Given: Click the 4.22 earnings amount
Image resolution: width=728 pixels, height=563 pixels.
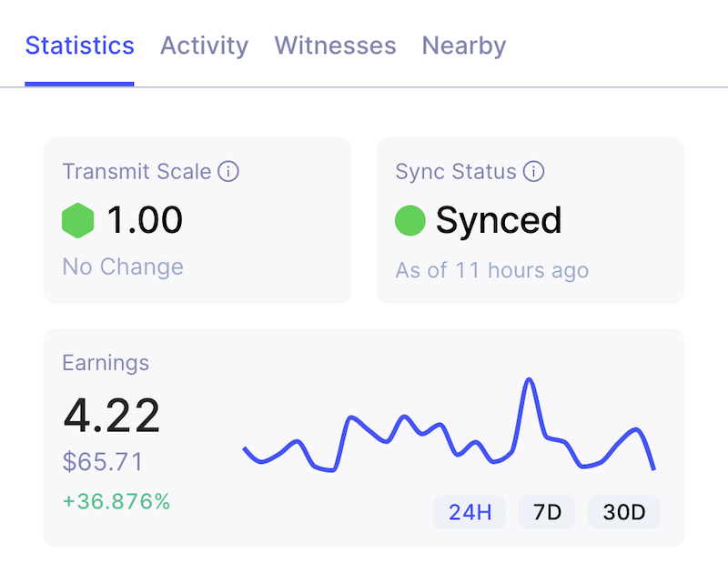Looking at the screenshot, I should point(111,416).
